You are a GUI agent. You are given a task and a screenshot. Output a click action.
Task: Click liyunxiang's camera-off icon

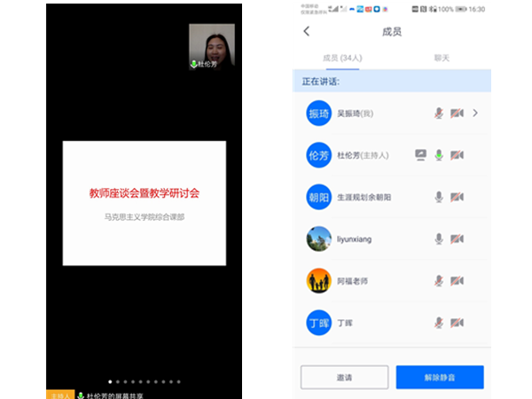coord(457,239)
